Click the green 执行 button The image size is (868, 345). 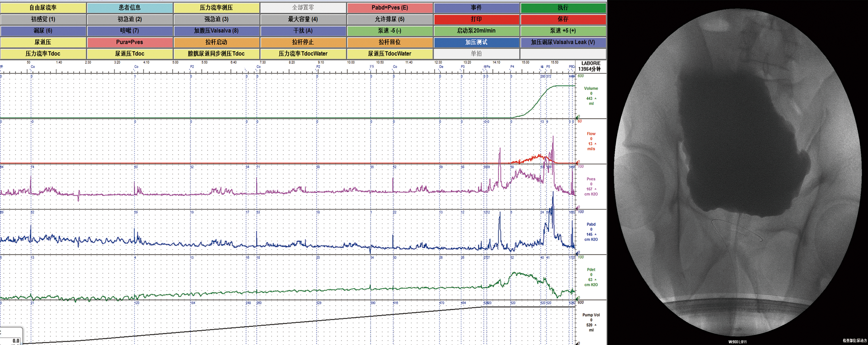click(563, 8)
